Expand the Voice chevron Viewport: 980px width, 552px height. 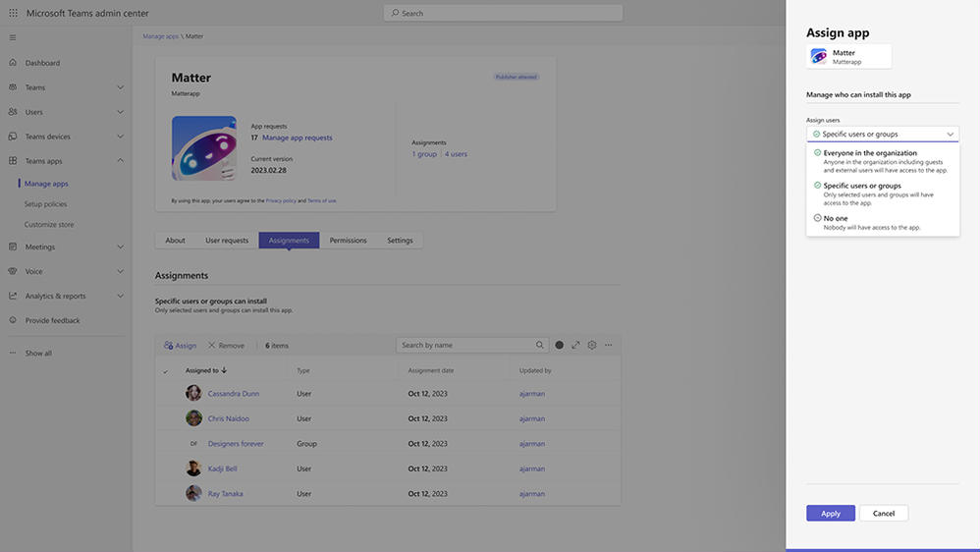(x=120, y=271)
